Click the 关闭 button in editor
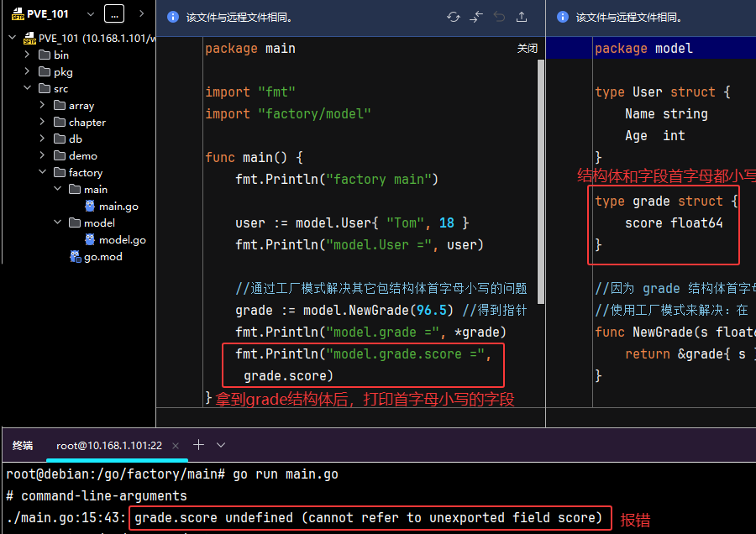The image size is (756, 534). pyautogui.click(x=527, y=49)
